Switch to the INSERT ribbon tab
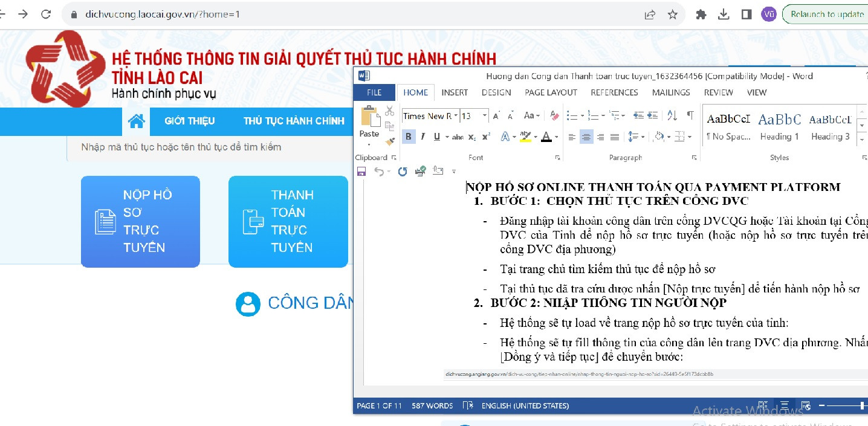 454,92
